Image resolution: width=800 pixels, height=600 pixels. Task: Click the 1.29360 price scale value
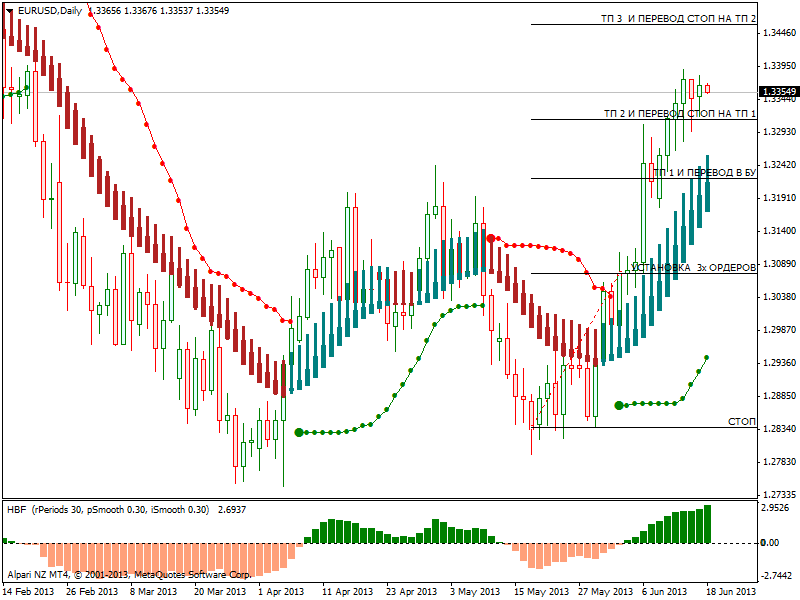(x=779, y=363)
